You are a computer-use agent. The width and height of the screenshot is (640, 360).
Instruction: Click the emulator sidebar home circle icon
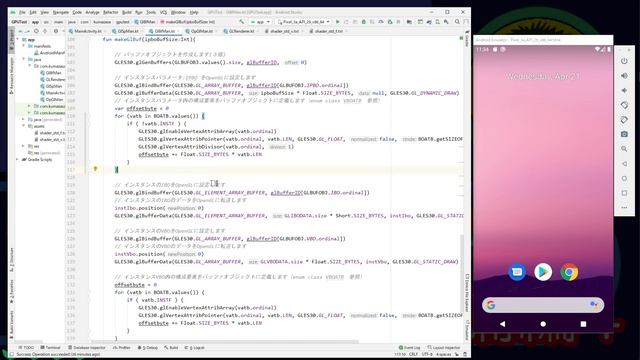point(624,178)
